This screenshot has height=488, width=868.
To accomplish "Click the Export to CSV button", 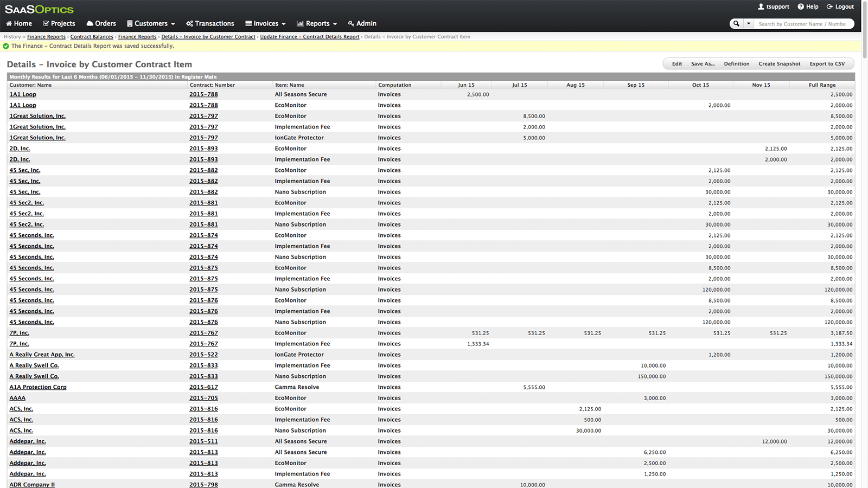I will coord(827,64).
